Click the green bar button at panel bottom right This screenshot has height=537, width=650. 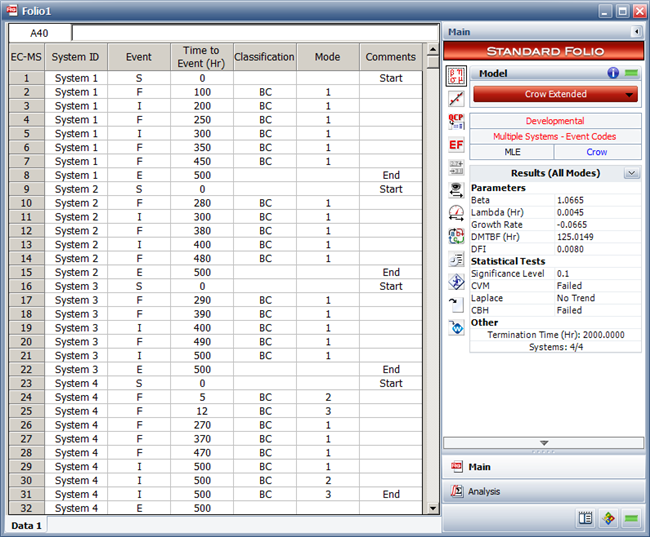[631, 518]
